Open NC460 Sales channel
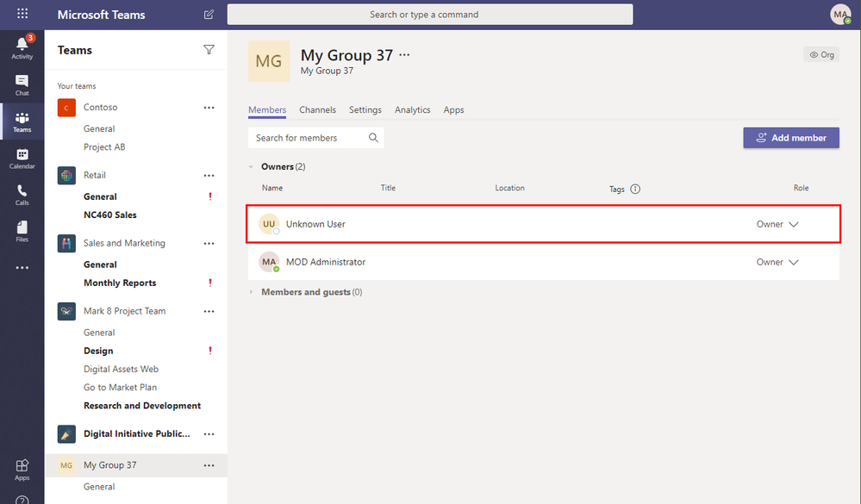 tap(109, 215)
